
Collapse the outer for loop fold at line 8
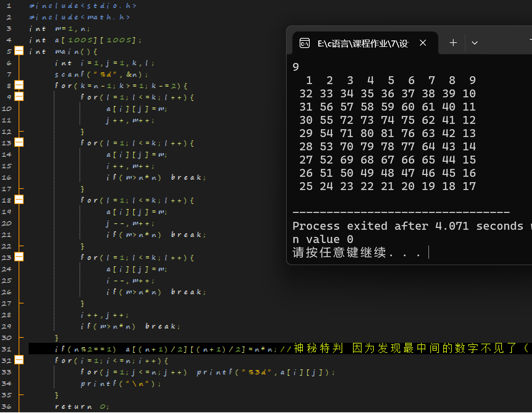click(19, 85)
